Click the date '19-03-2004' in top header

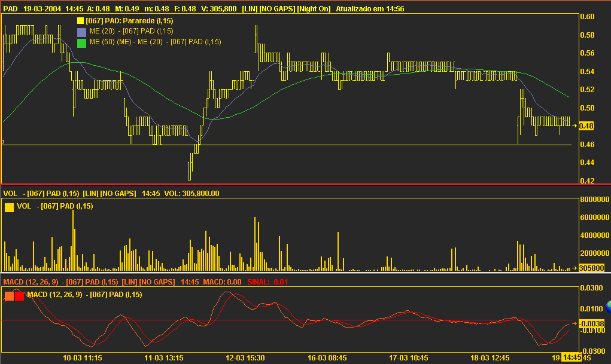point(42,8)
